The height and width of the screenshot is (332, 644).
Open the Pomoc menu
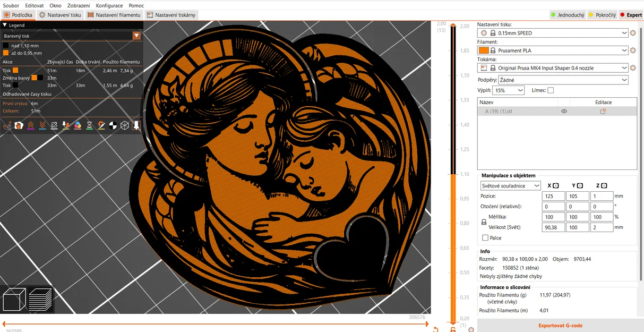click(x=136, y=5)
